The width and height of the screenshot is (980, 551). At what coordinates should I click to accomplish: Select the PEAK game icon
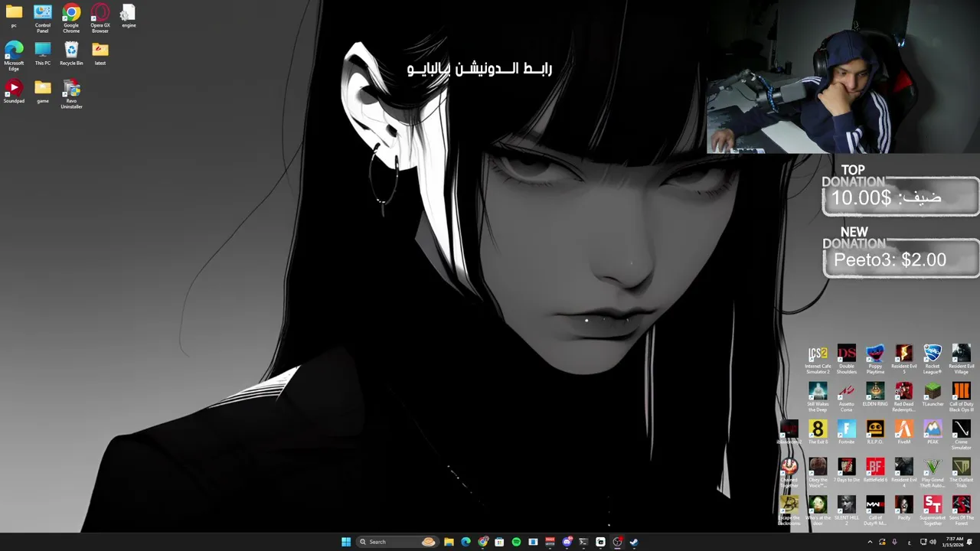[x=933, y=433]
